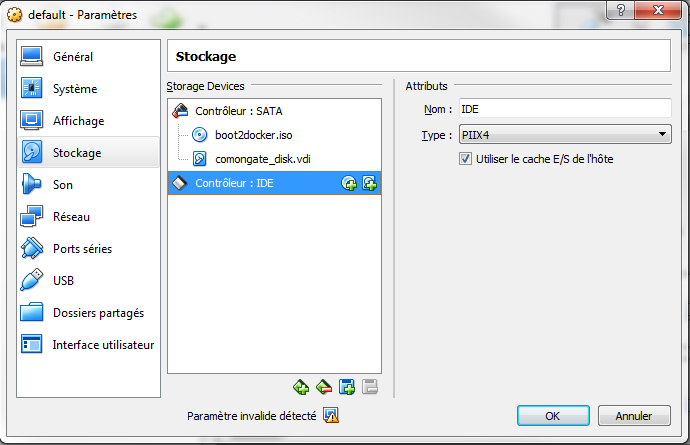
Task: Open the Interface utilisateur section
Action: tap(88, 345)
